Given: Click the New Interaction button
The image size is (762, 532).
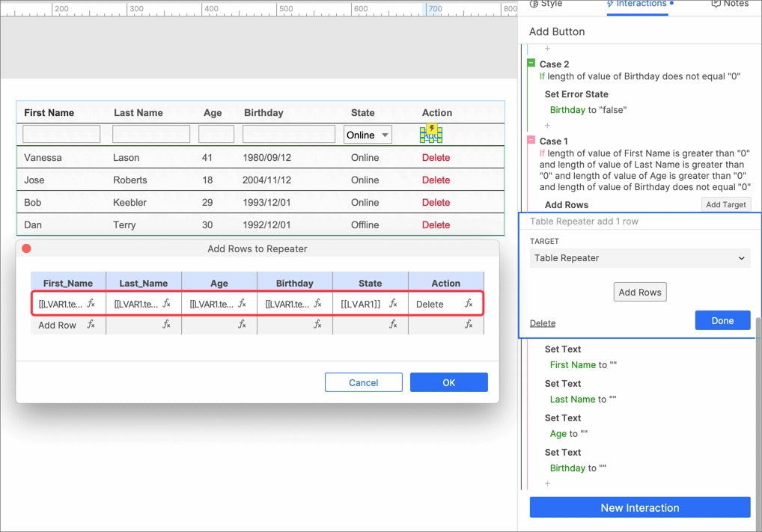Looking at the screenshot, I should click(639, 508).
